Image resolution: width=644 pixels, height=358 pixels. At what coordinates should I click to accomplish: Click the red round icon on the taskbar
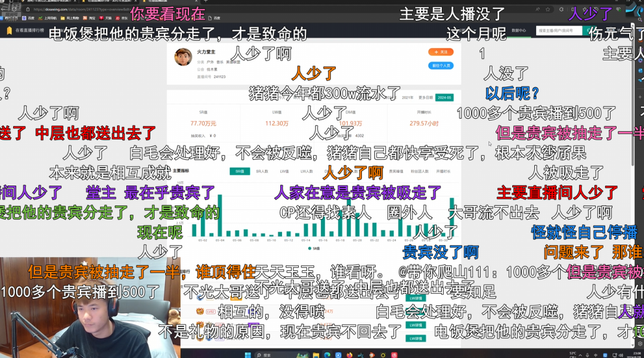[x=394, y=354]
